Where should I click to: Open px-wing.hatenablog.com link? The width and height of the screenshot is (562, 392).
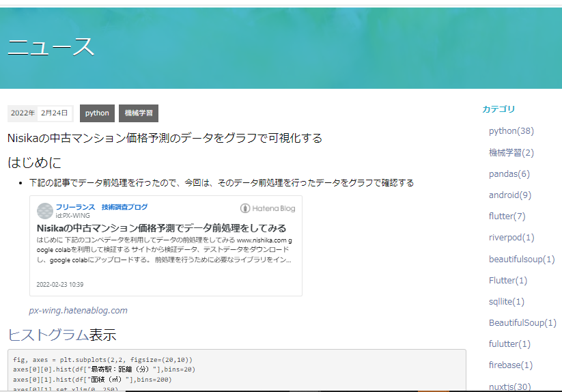coord(78,310)
